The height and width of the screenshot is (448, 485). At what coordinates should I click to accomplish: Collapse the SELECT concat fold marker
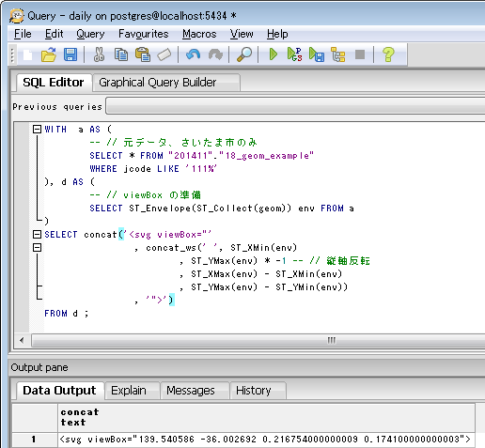[x=37, y=234]
